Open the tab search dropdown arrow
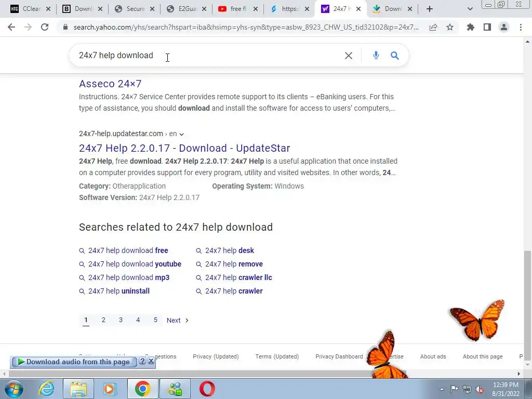 coord(470,9)
